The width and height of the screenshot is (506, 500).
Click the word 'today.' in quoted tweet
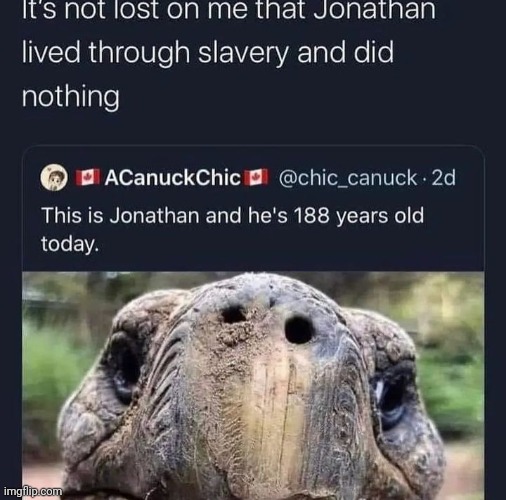click(70, 244)
